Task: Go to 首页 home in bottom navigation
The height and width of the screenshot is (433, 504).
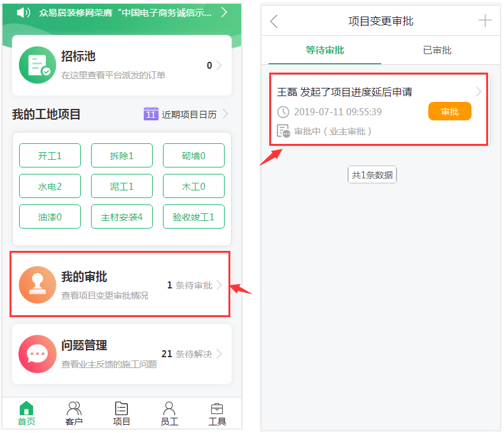Action: pos(26,413)
